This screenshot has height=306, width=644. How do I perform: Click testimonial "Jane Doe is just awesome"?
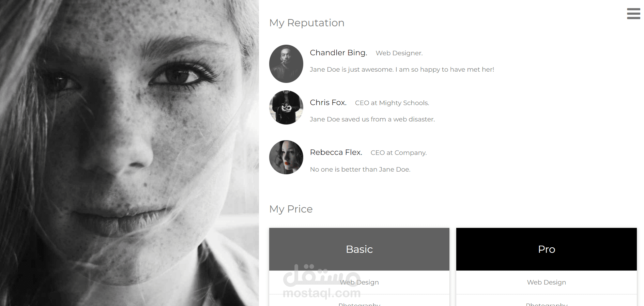click(402, 70)
